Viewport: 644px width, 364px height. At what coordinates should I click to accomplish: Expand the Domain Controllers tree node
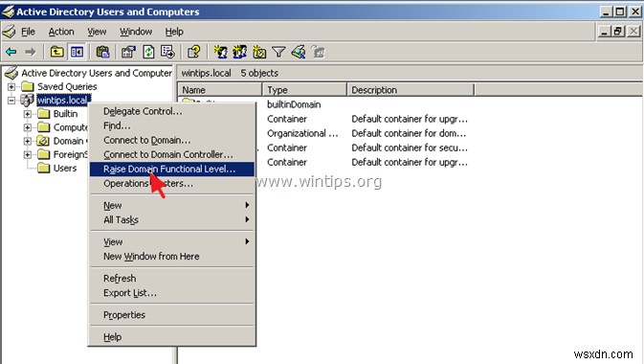point(28,141)
